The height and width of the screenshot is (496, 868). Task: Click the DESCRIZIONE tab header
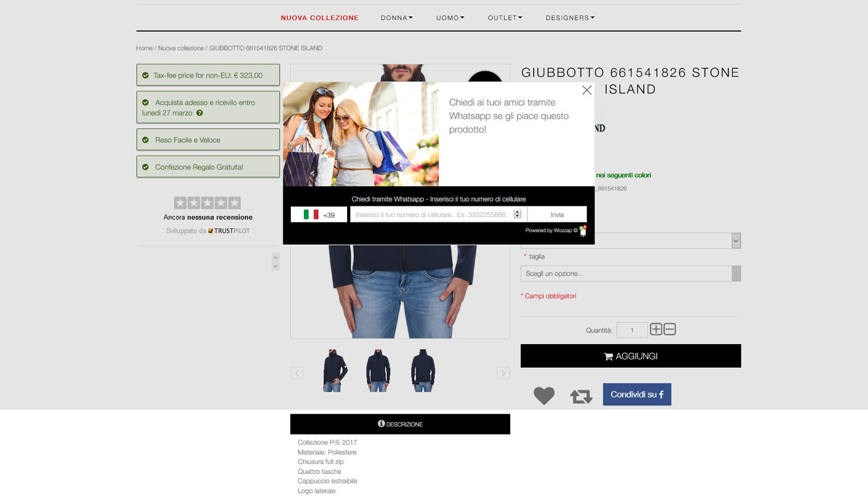(400, 424)
